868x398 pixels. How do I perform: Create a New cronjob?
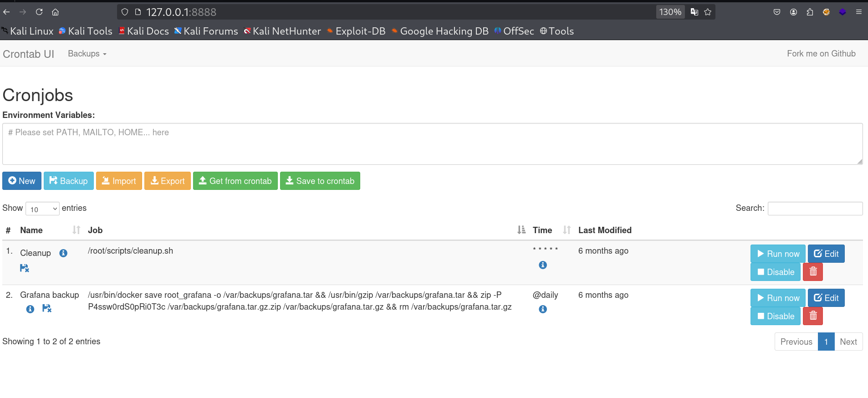22,181
